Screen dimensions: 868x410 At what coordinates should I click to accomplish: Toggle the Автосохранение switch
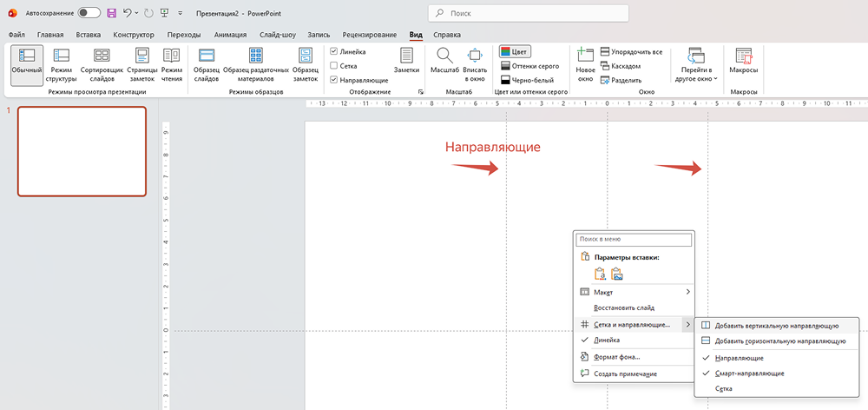[89, 13]
